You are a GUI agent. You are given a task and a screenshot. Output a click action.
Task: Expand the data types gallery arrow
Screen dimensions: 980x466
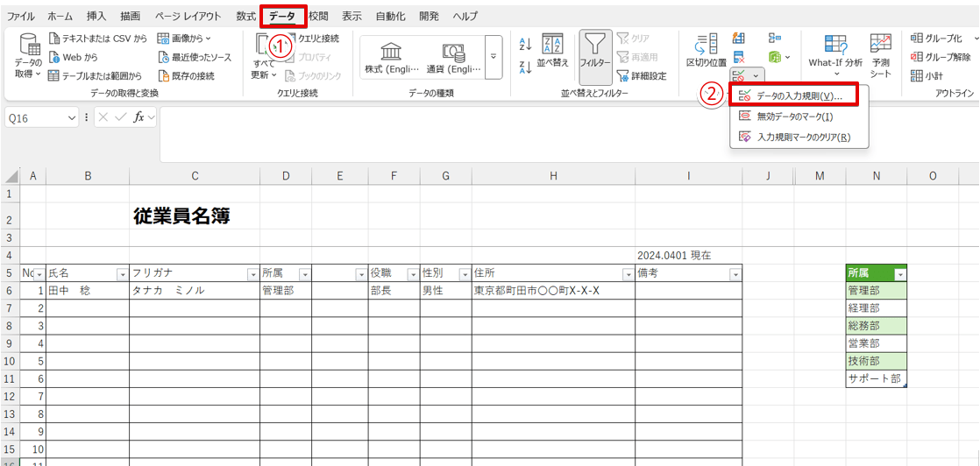click(494, 57)
